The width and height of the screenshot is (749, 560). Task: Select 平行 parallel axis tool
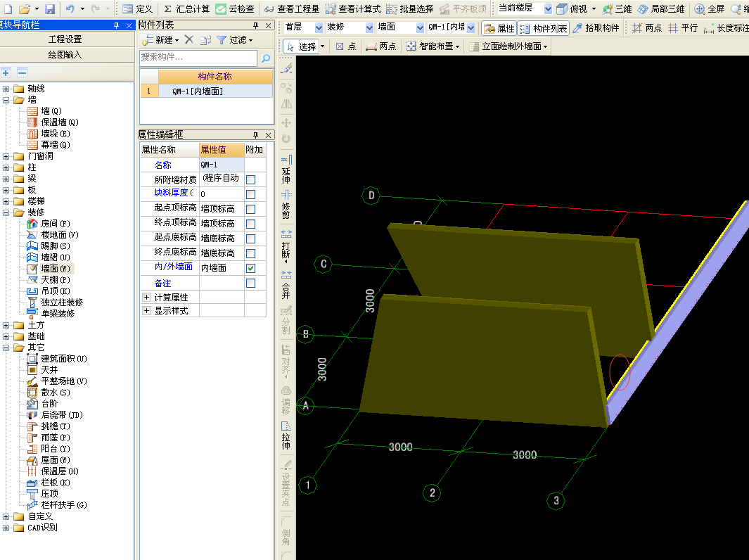pos(683,28)
